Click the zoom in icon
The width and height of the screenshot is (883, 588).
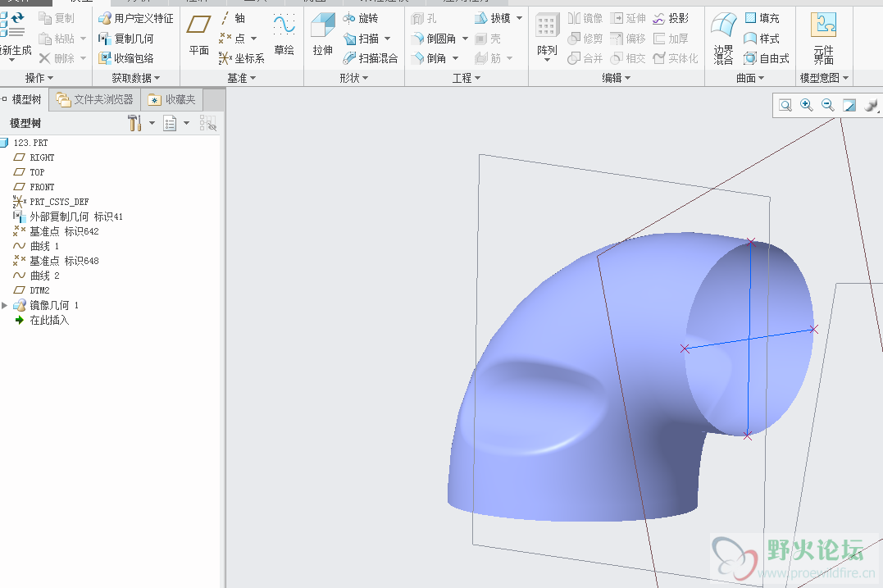[x=807, y=105]
